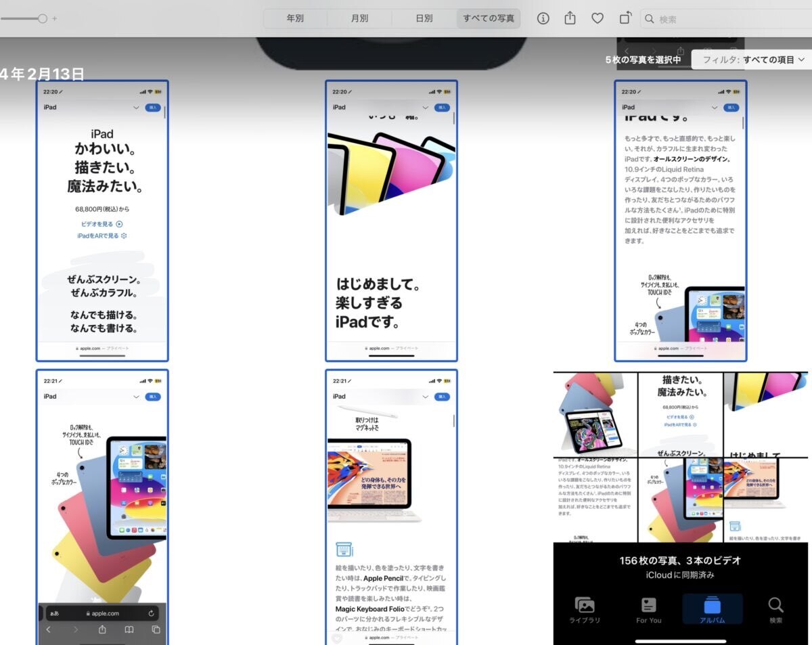The height and width of the screenshot is (645, 812).
Task: Open the share menu in toolbar
Action: coord(570,18)
